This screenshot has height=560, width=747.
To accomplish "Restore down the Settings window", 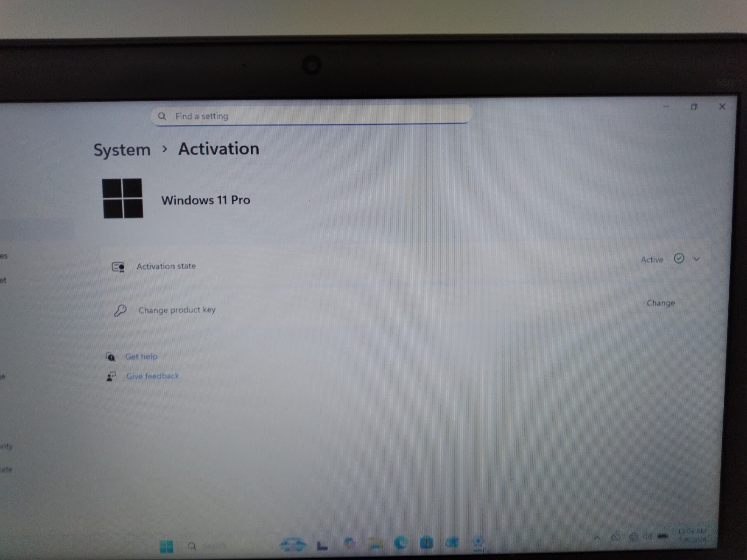I will coord(694,107).
